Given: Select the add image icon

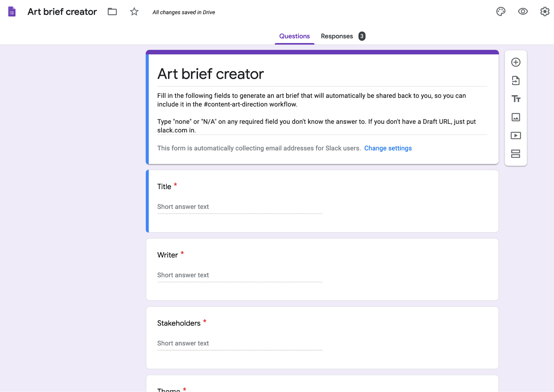Looking at the screenshot, I should coord(516,117).
